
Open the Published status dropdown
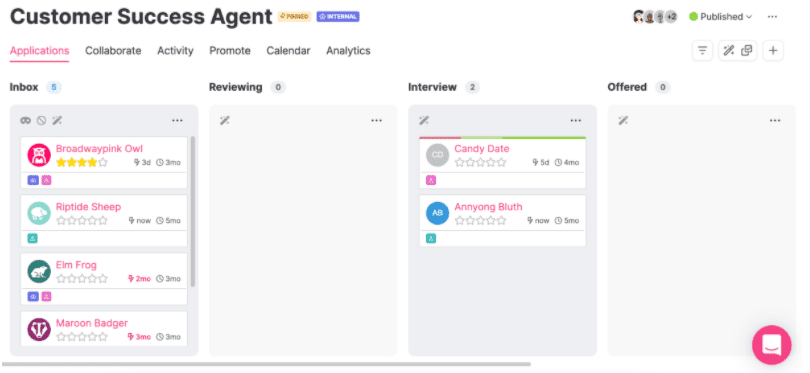(721, 17)
